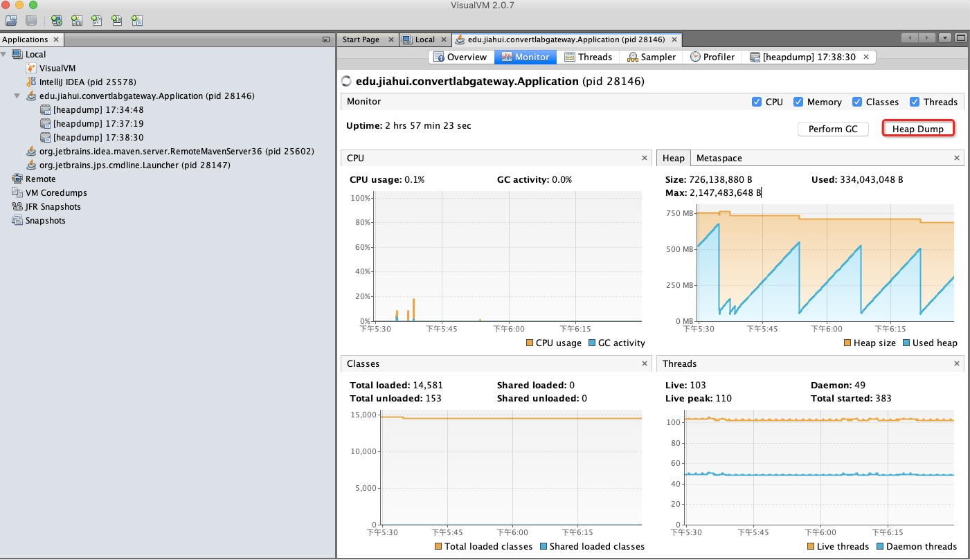Click the heapdump 17:34:48 snapshot icon
970x560 pixels.
45,109
